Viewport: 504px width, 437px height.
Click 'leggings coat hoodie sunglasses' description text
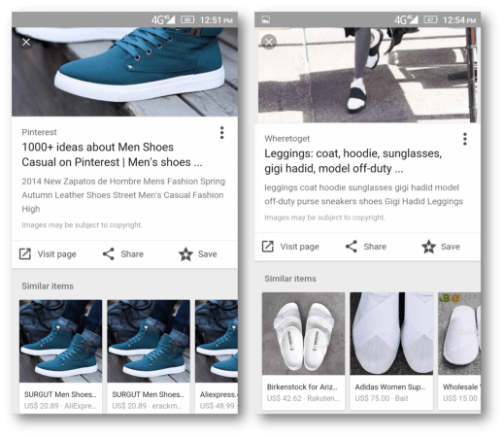[363, 194]
